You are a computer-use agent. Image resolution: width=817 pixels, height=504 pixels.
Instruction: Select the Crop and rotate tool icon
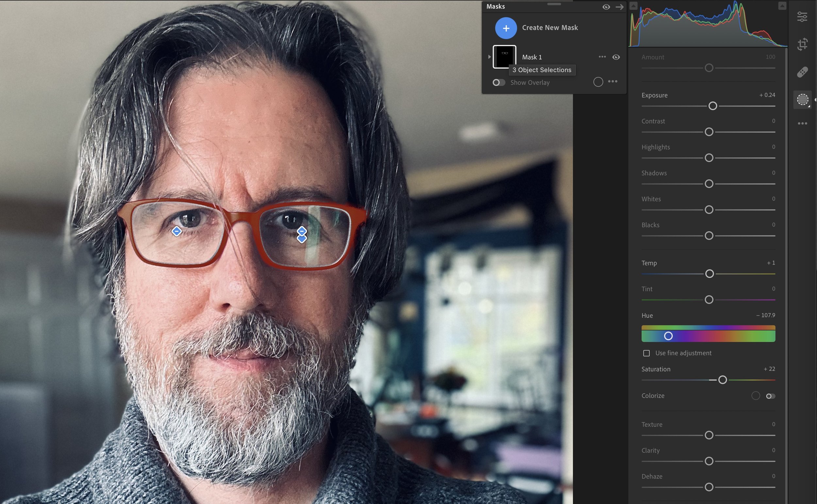[802, 44]
